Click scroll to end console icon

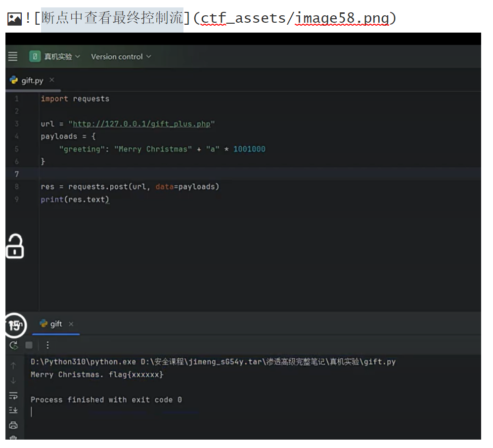[13, 410]
